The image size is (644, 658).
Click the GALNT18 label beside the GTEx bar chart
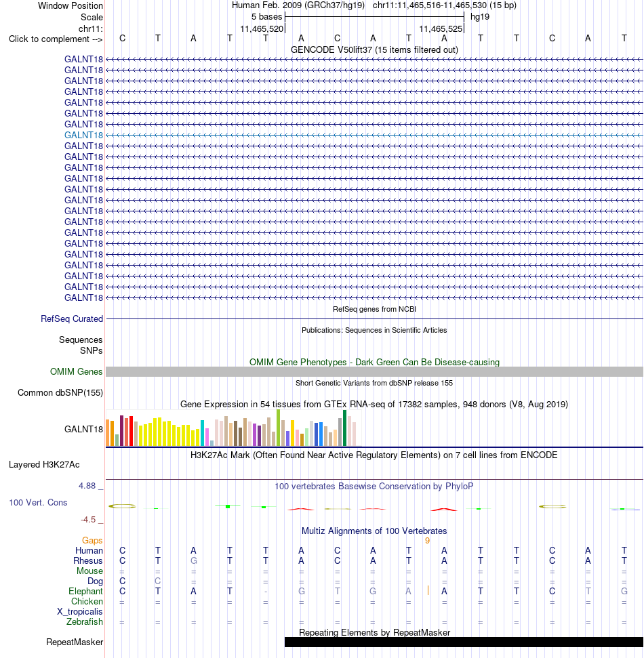pyautogui.click(x=83, y=430)
